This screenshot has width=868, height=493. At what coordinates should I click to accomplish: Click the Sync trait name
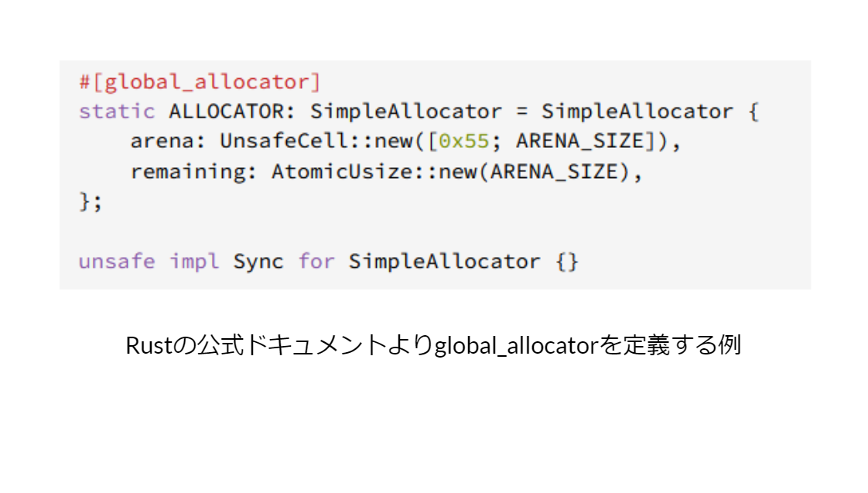point(258,262)
